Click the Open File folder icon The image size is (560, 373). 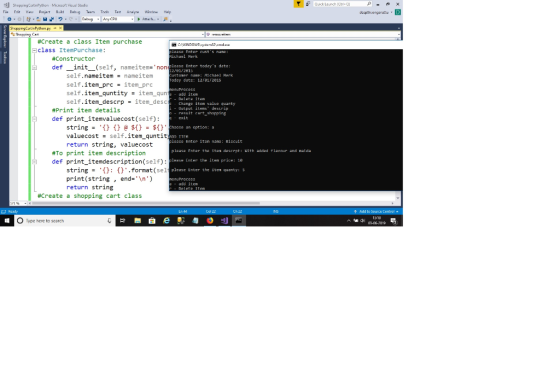[x=39, y=19]
